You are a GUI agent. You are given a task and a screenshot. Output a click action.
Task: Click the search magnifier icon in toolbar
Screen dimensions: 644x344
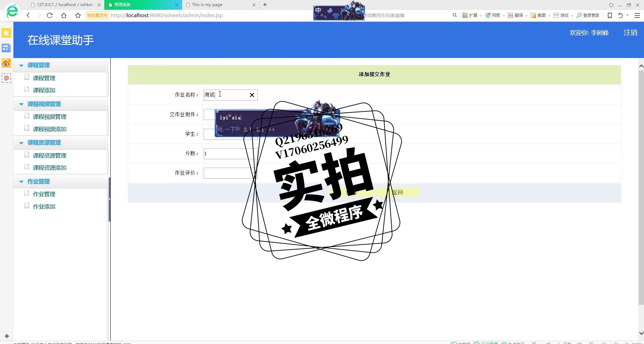point(455,15)
